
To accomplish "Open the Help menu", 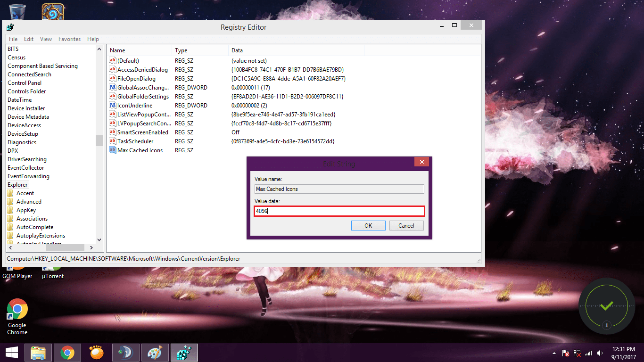I will point(93,39).
